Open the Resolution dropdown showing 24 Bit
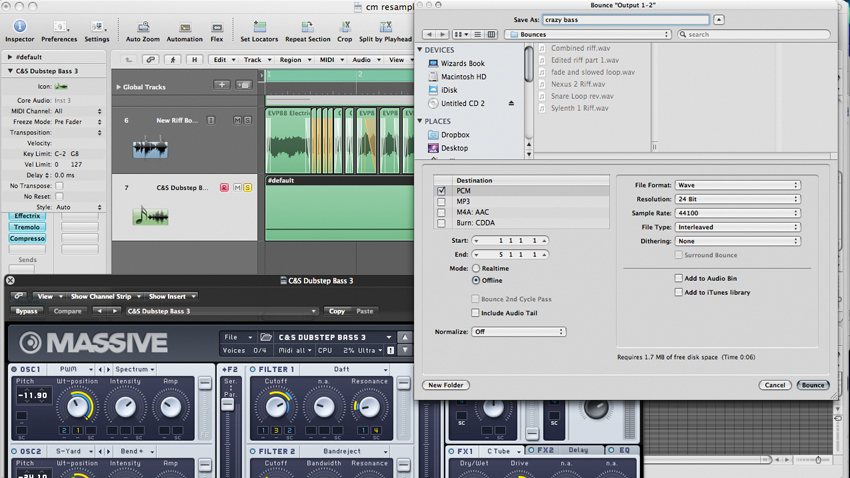 [738, 199]
